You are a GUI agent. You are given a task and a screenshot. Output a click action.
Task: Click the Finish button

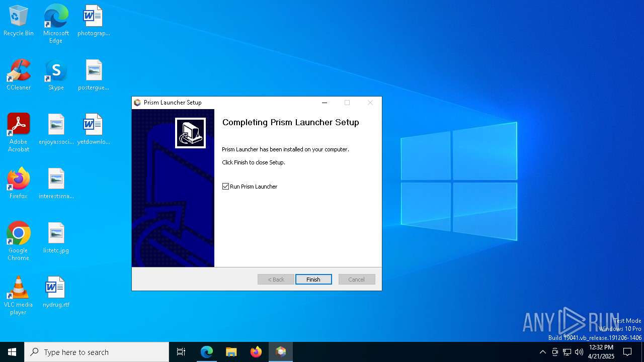[x=313, y=280]
